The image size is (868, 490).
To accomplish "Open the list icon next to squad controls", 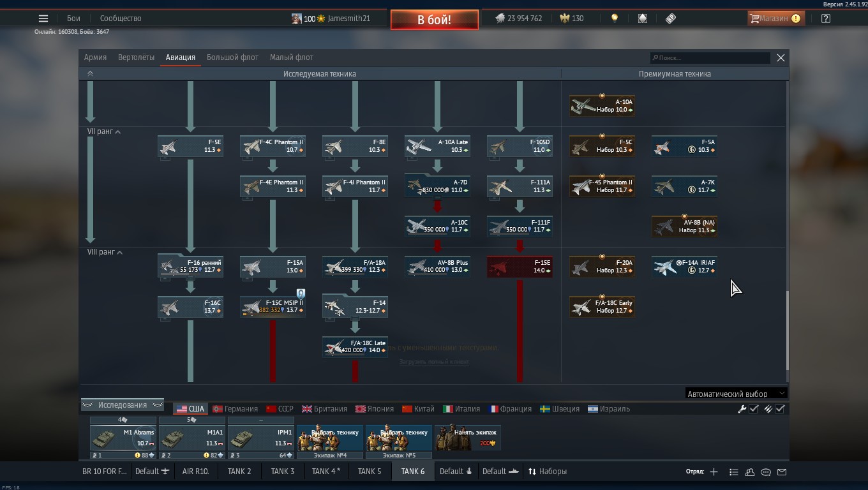I will 733,472.
